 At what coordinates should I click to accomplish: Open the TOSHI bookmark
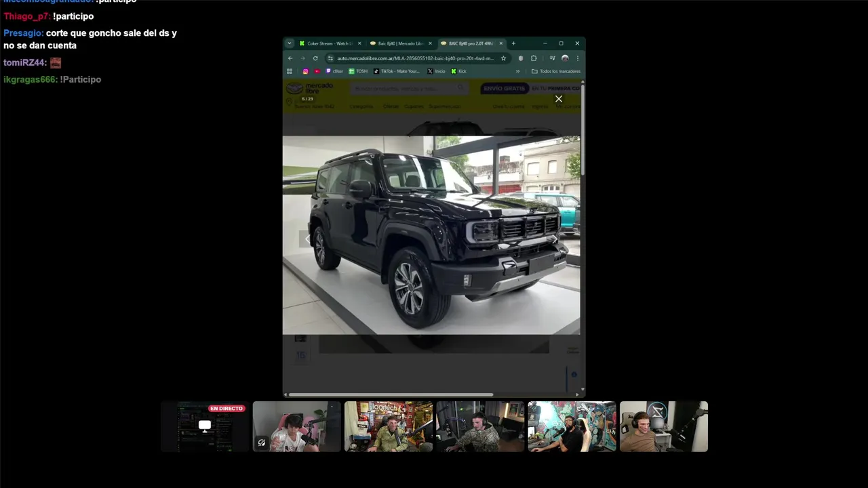(359, 71)
